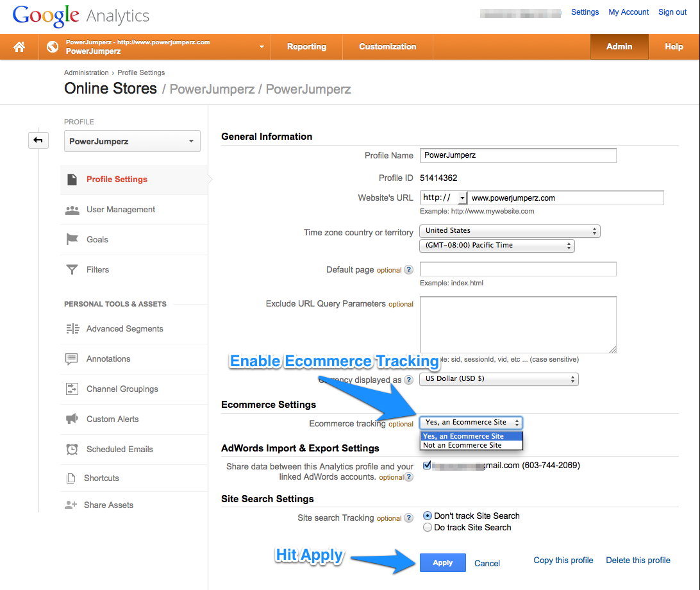
Task: Click the Shortcuts pages icon
Action: click(71, 478)
